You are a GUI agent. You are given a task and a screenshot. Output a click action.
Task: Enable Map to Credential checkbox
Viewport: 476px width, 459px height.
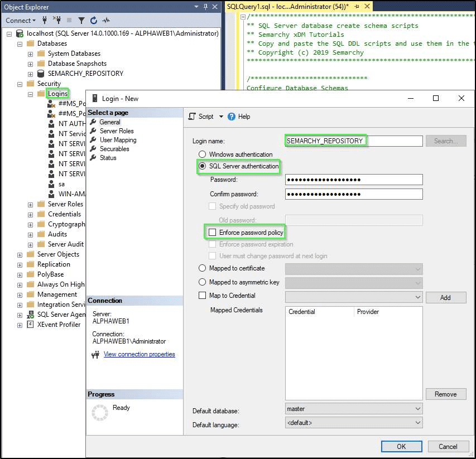click(x=202, y=296)
